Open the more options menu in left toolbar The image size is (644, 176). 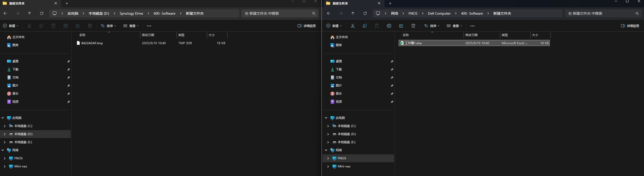(x=149, y=26)
